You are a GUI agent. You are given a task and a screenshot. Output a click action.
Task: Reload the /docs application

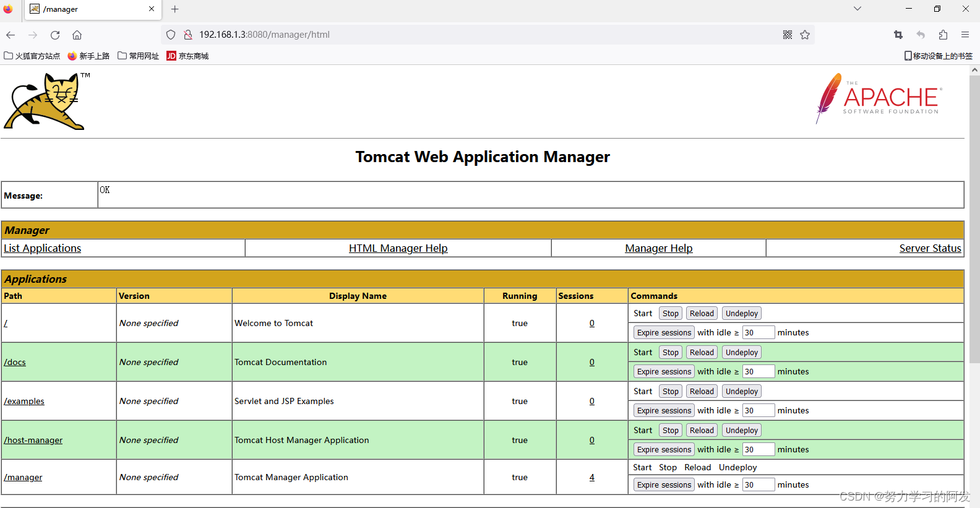click(702, 353)
